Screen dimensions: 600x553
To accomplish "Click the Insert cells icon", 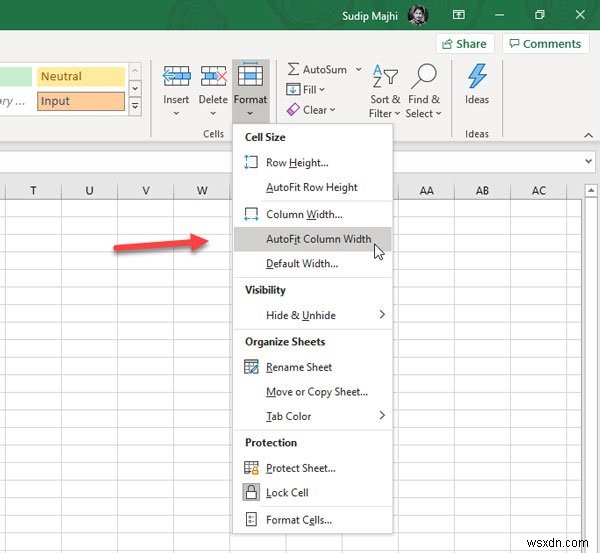I will tap(176, 76).
